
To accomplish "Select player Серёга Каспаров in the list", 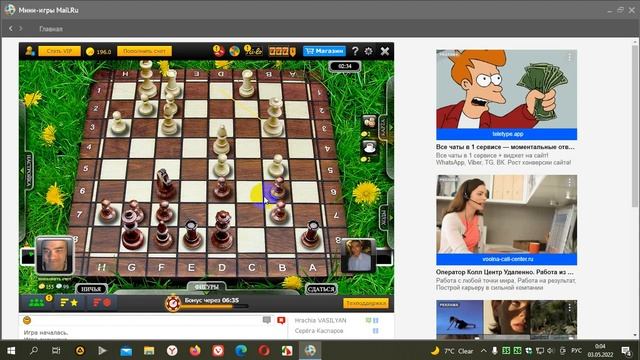I will (319, 331).
